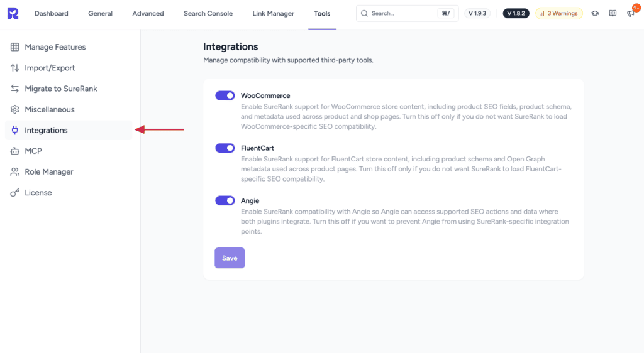
Task: Turn off the Angie integration toggle
Action: (x=225, y=200)
